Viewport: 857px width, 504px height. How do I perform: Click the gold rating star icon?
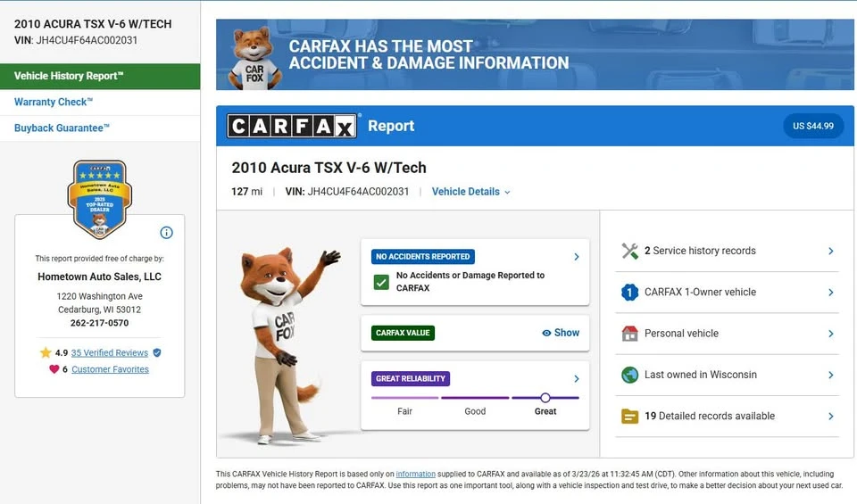[x=46, y=352]
